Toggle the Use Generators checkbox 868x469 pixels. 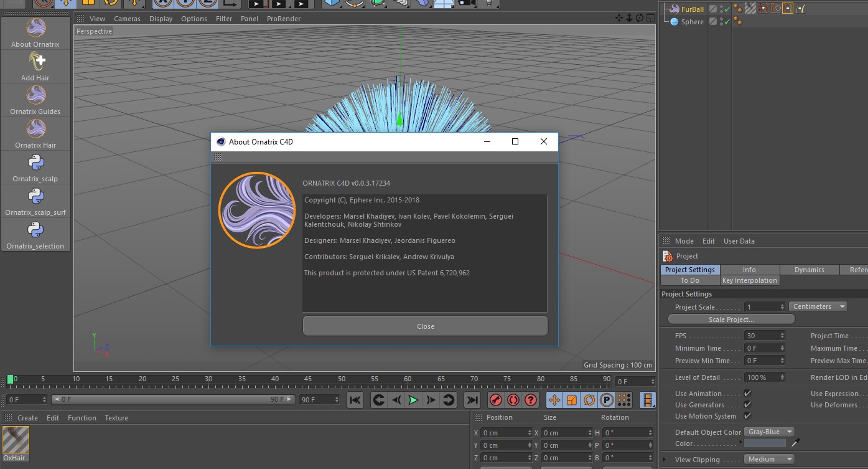tap(747, 405)
